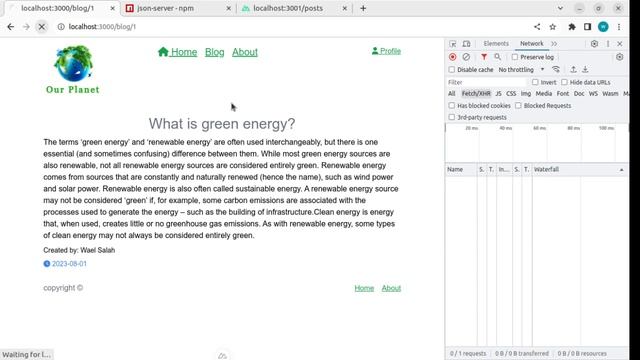Image resolution: width=640 pixels, height=360 pixels.
Task: Go back with the browser back arrow
Action: pos(11,27)
